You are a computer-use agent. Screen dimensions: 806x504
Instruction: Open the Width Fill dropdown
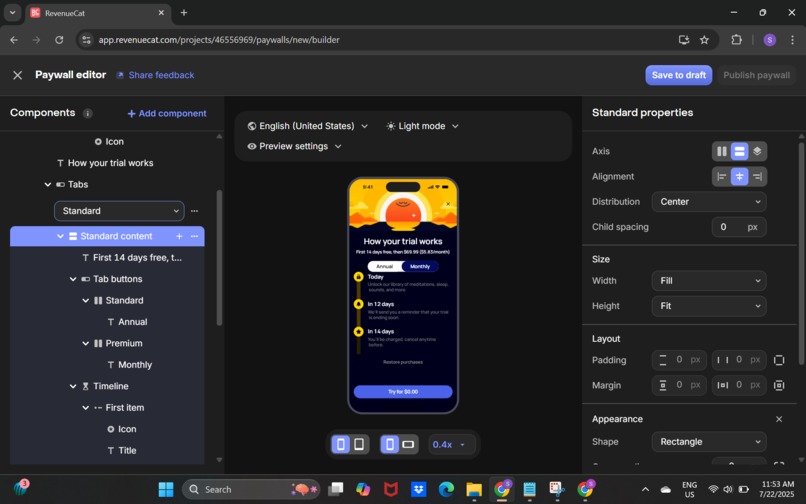(709, 281)
